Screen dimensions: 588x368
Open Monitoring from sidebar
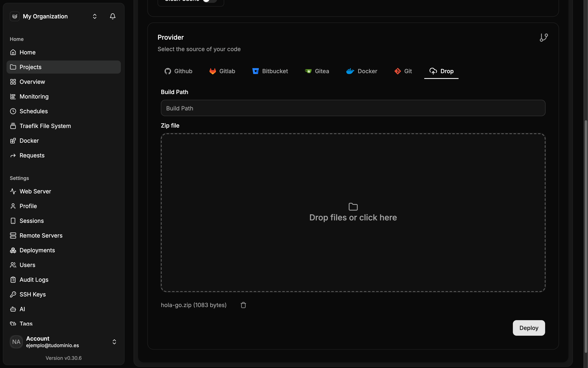[64, 96]
